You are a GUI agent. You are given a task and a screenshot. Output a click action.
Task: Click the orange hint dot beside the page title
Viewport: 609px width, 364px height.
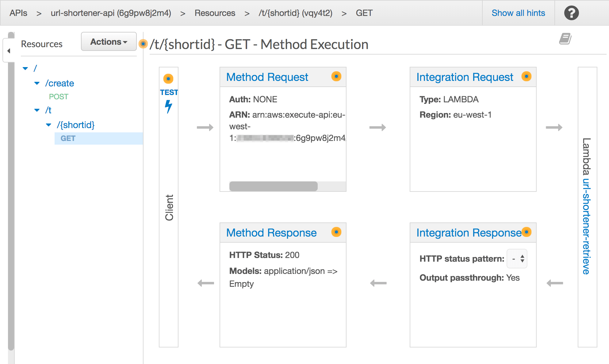[143, 44]
